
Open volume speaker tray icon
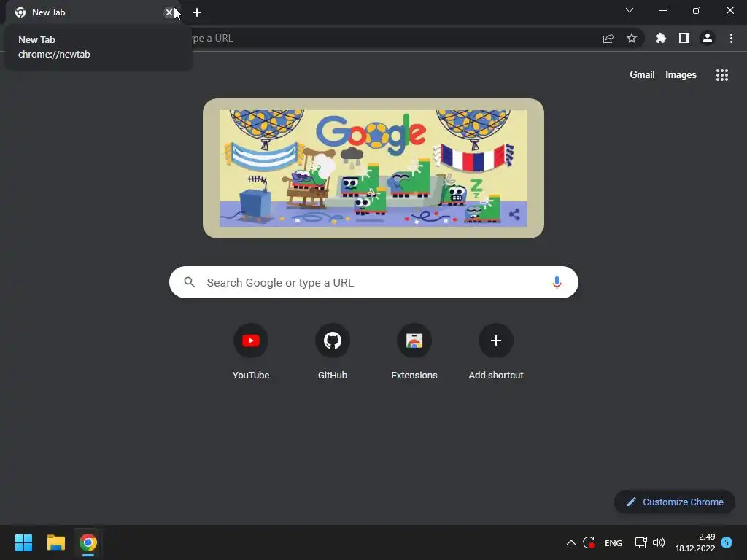[659, 542]
